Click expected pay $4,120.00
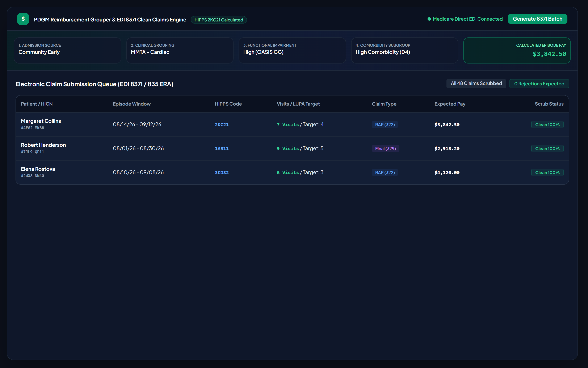 447,173
